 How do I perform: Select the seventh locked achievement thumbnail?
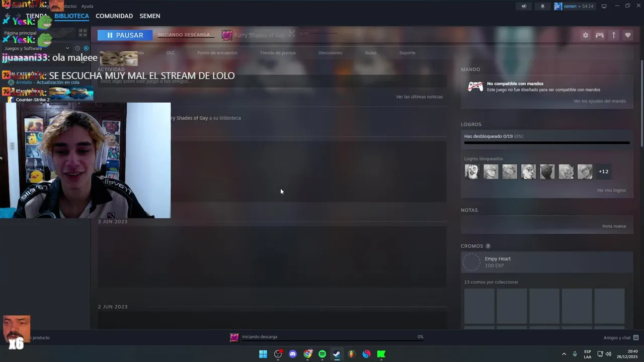tap(585, 172)
